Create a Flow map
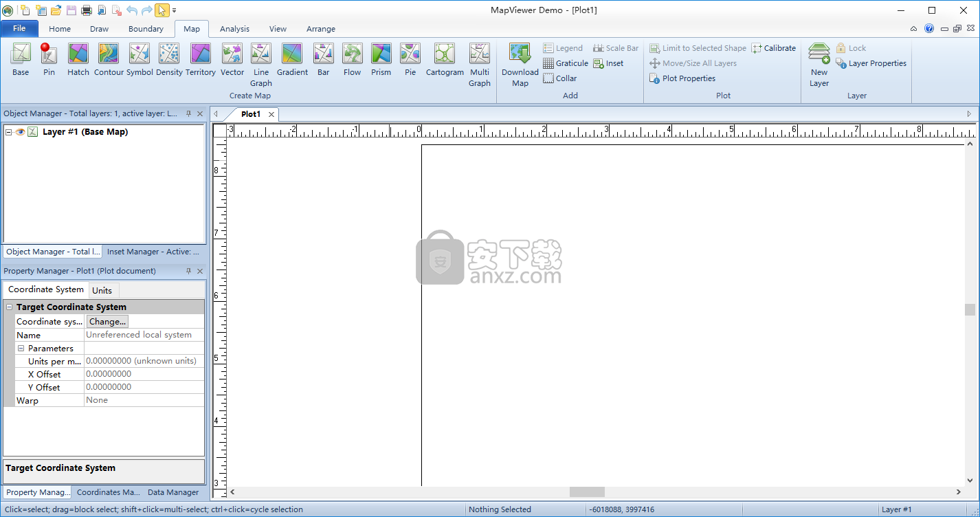Screen dimensions: 980x517 (353, 60)
